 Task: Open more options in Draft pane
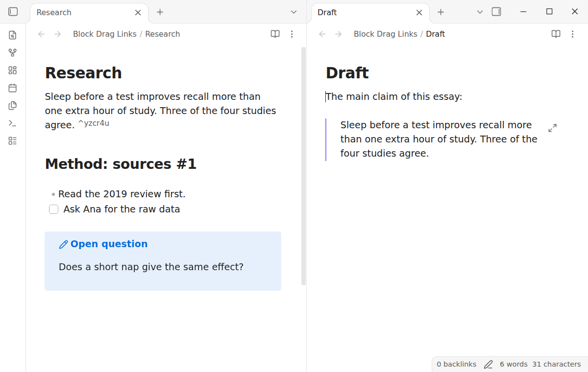point(572,34)
